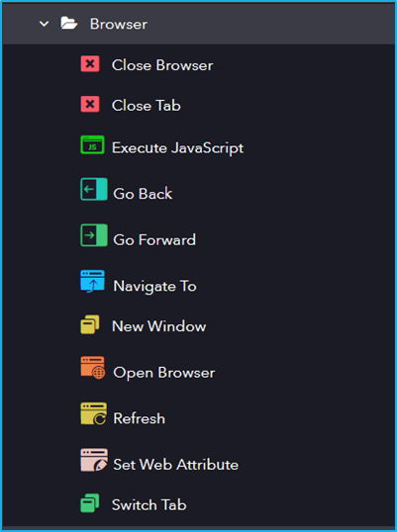Click the pink Set Web Attribute icon
The image size is (397, 532).
(94, 460)
